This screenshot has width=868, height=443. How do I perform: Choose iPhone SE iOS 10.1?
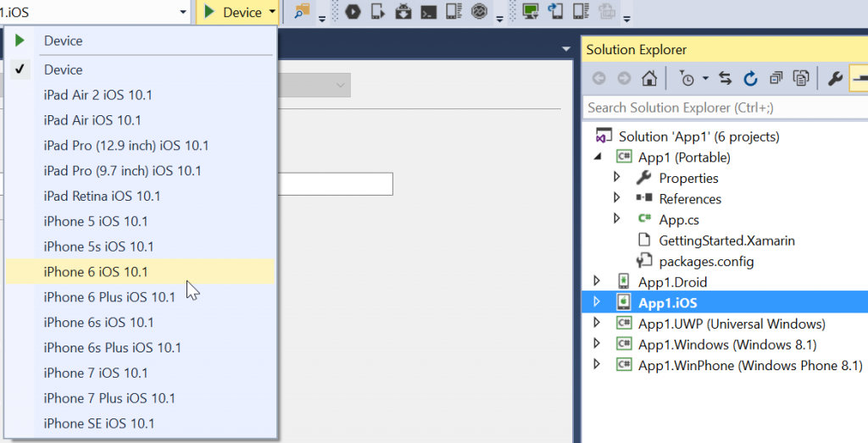click(141, 424)
